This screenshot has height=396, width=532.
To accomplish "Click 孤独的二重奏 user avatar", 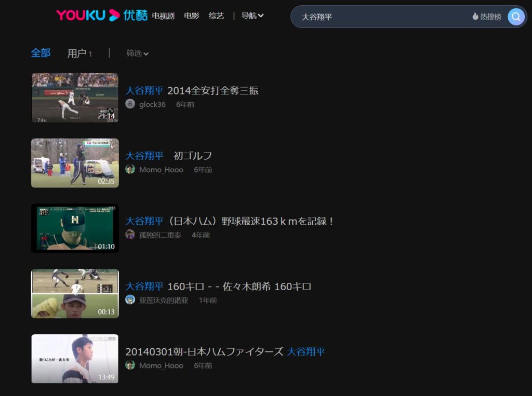I will coord(130,234).
